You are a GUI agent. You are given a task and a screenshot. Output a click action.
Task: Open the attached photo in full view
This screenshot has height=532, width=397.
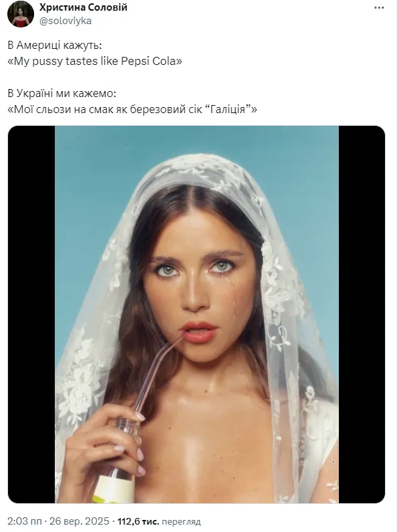(x=196, y=314)
